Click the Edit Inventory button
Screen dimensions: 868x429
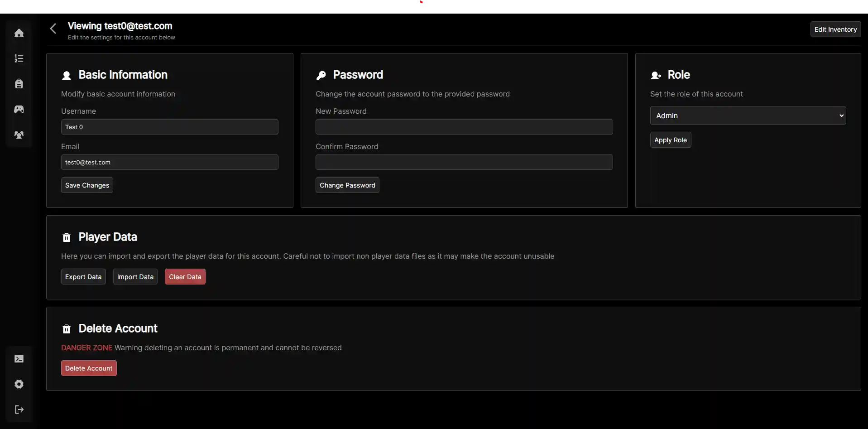[x=835, y=29]
